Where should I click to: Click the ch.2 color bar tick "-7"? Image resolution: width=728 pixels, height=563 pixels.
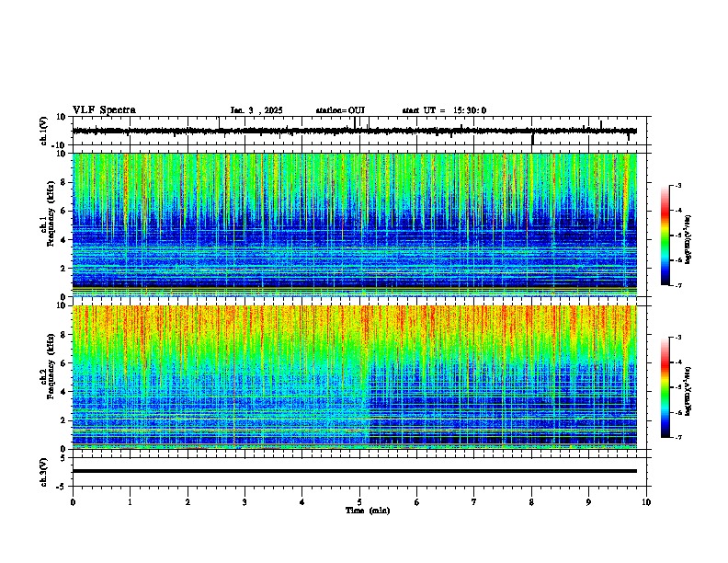click(x=678, y=437)
